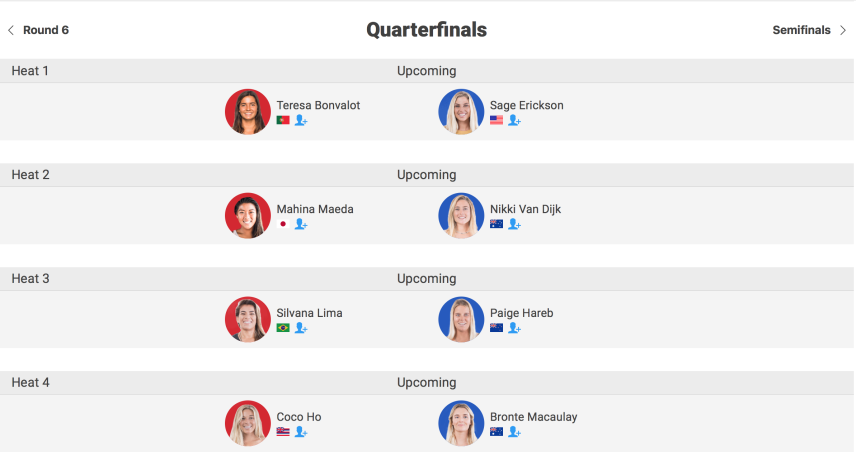Follow Mahina Maeda via add-person icon
Viewport: 856px width, 452px height.
pos(301,224)
